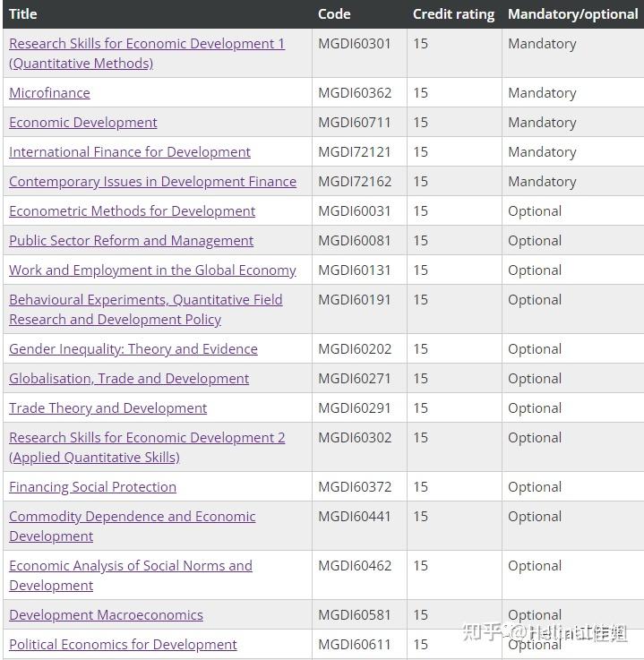Image resolution: width=644 pixels, height=660 pixels.
Task: Click the Title column header
Action: [23, 14]
